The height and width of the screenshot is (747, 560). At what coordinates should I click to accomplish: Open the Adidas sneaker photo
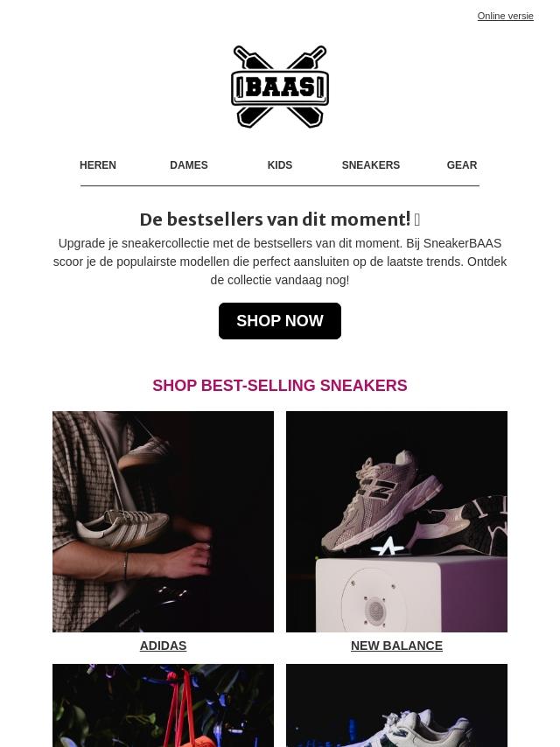[x=163, y=521]
